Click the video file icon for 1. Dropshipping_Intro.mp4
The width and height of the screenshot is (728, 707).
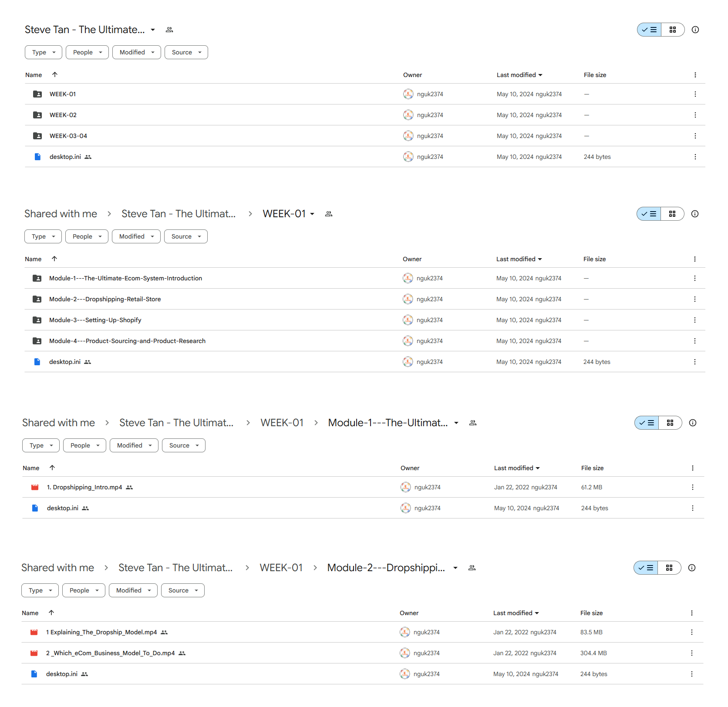tap(35, 487)
